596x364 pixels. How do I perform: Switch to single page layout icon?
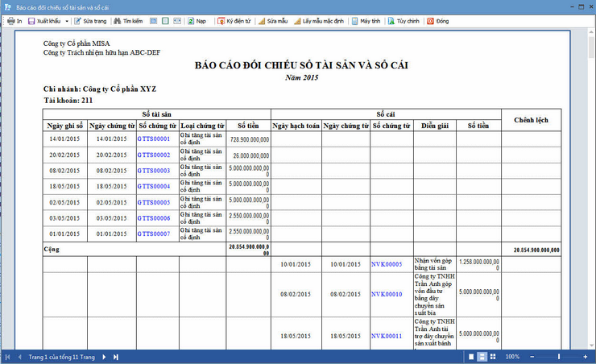pyautogui.click(x=471, y=357)
